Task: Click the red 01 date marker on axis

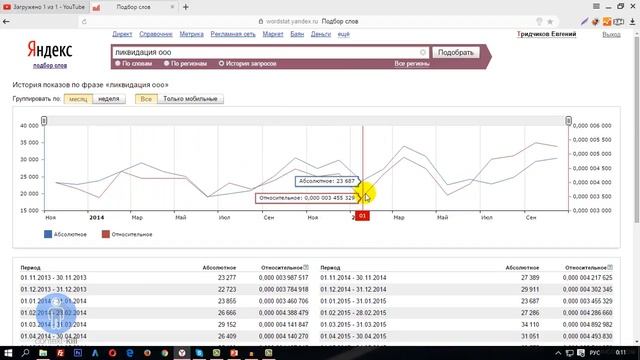Action: click(x=362, y=216)
